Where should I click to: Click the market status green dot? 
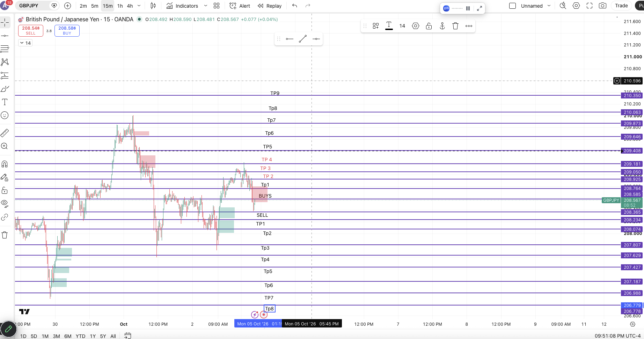click(x=139, y=19)
